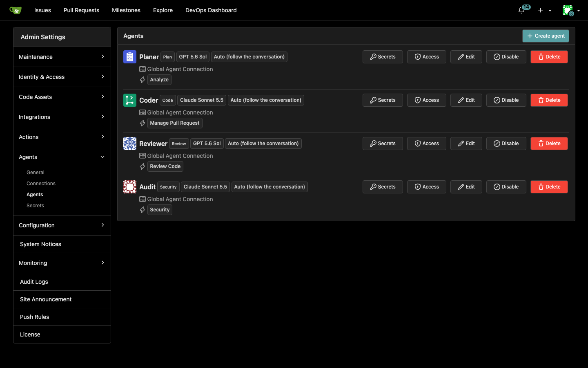Delete the Coder agent
Screen dimensions: 588x368
coord(549,100)
